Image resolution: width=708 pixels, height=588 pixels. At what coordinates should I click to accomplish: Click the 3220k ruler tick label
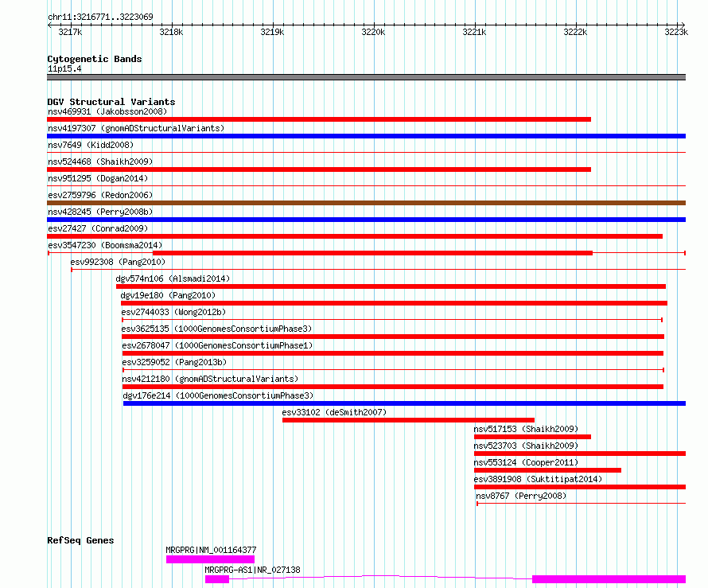pyautogui.click(x=373, y=32)
